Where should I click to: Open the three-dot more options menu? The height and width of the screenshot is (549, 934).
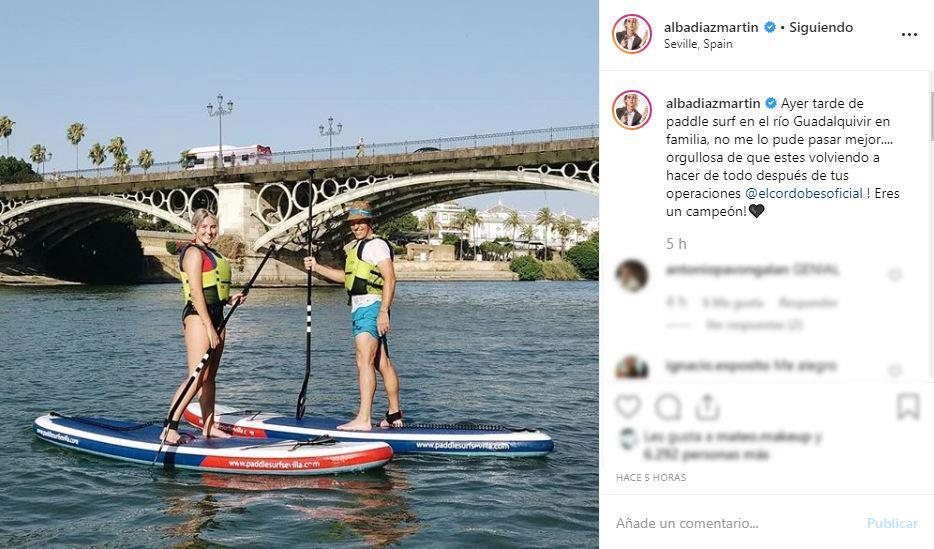909,35
